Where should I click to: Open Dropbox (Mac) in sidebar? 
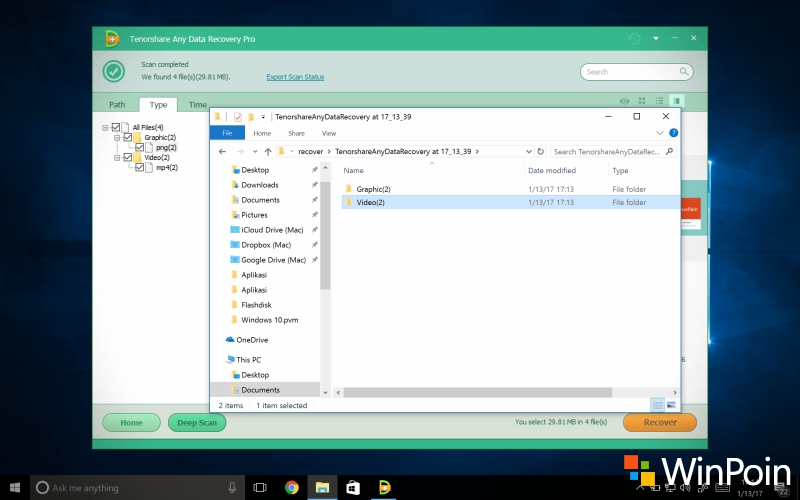[x=266, y=245]
